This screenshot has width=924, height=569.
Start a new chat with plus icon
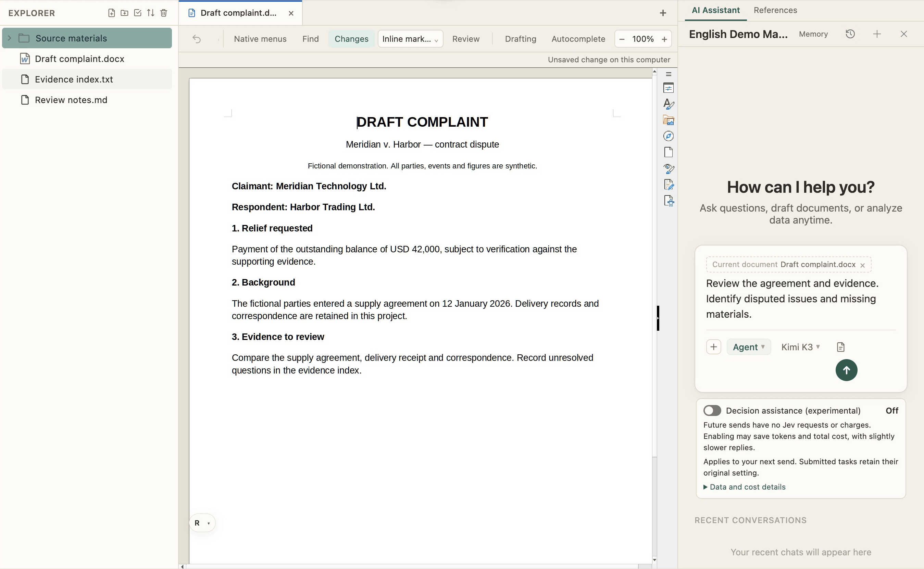coord(877,34)
